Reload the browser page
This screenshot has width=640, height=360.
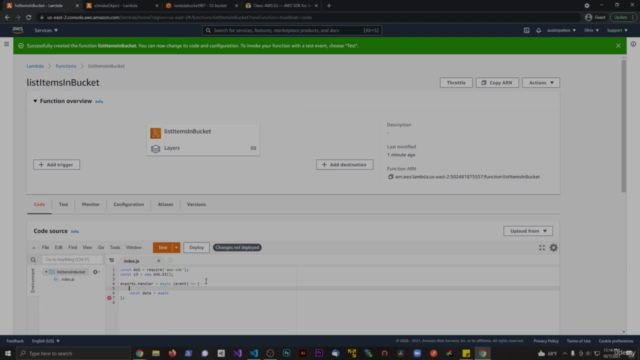tap(29, 18)
